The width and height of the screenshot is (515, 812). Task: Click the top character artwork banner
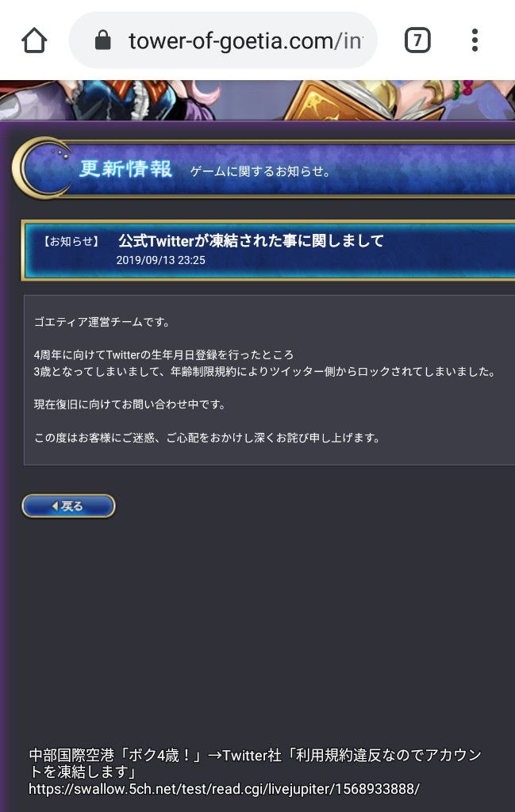[257, 101]
